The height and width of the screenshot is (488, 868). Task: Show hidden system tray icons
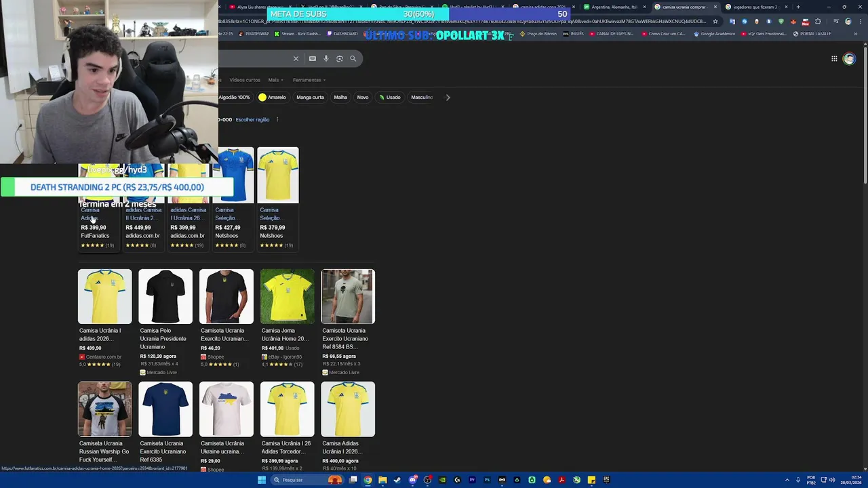pos(787,480)
